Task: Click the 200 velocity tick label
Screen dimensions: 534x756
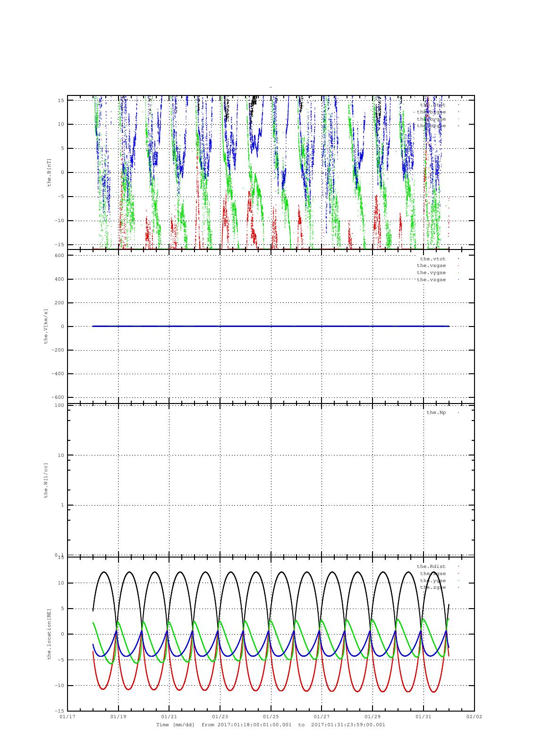Action: pos(59,303)
